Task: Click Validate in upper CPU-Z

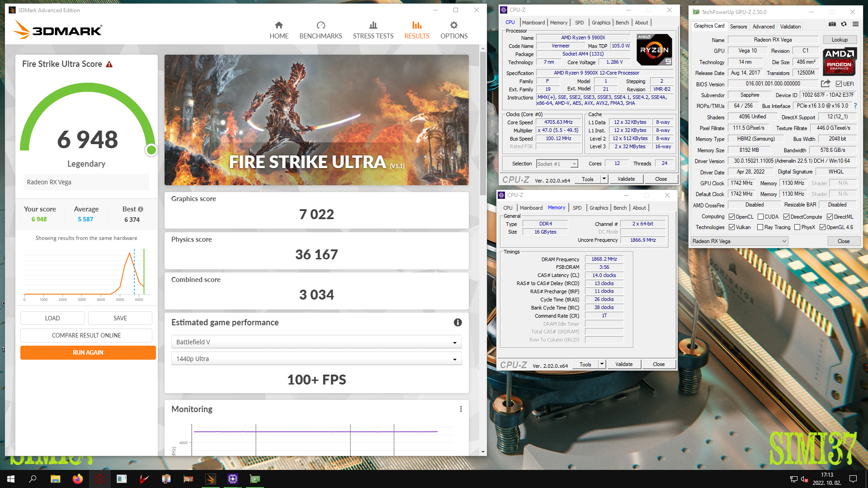Action: (626, 179)
